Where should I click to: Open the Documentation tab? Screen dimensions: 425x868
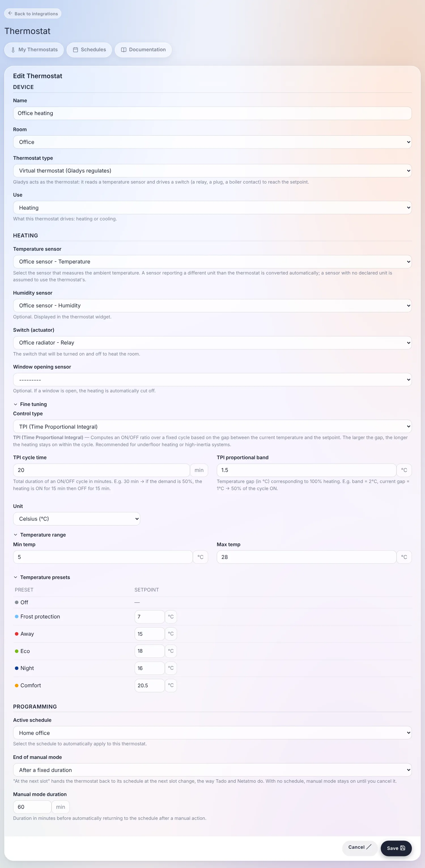click(x=143, y=50)
